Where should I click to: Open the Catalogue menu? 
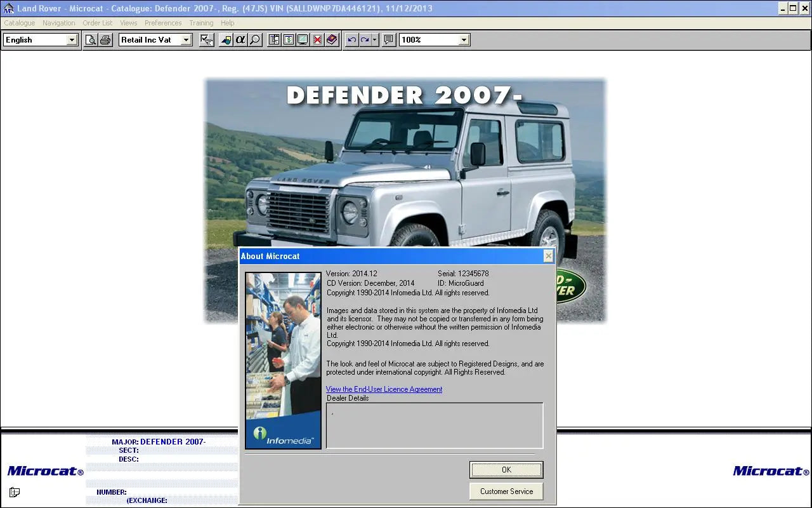[19, 23]
